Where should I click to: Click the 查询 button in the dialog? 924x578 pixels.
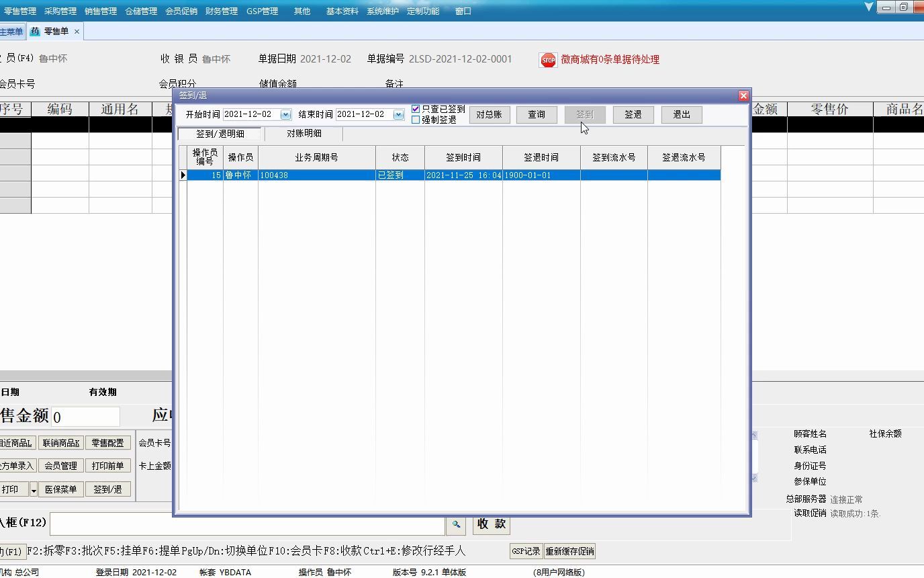coord(536,114)
